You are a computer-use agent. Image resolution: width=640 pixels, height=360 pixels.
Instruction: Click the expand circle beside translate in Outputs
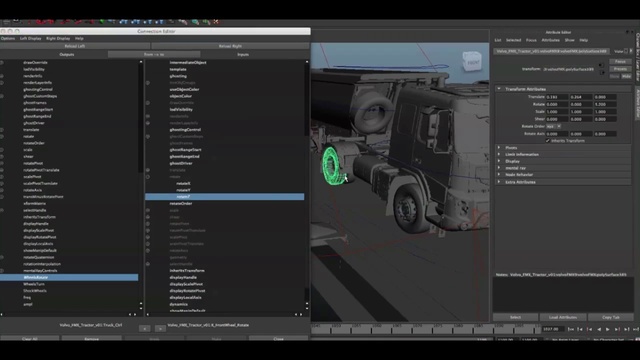tap(2, 130)
